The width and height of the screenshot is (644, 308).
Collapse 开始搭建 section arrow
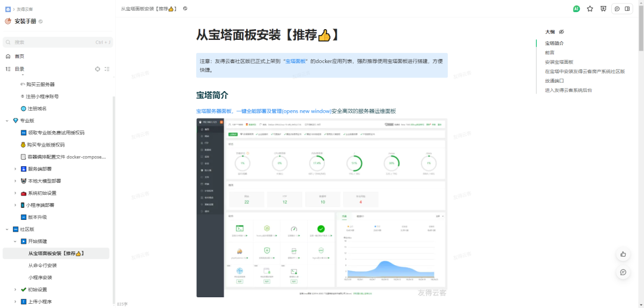tap(15, 241)
